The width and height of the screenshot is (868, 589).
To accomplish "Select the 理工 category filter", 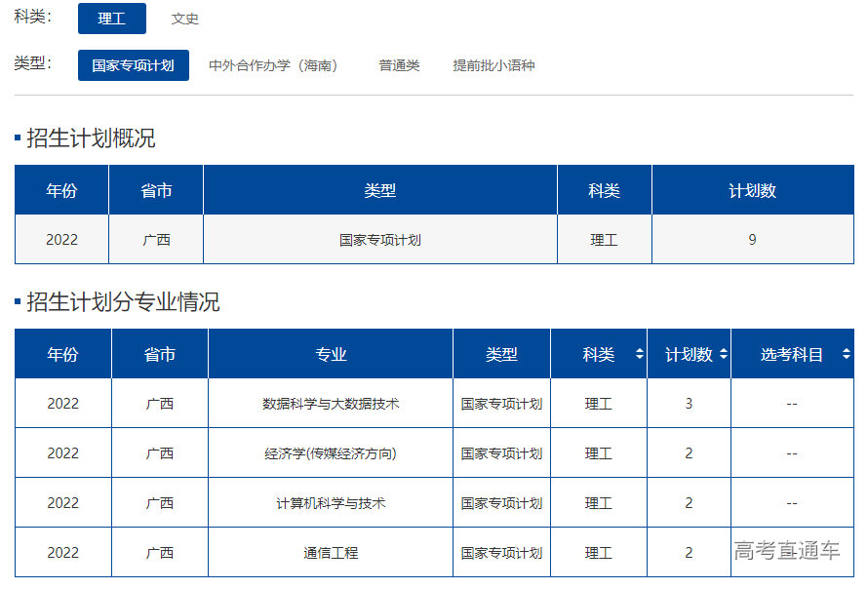I will [x=111, y=18].
